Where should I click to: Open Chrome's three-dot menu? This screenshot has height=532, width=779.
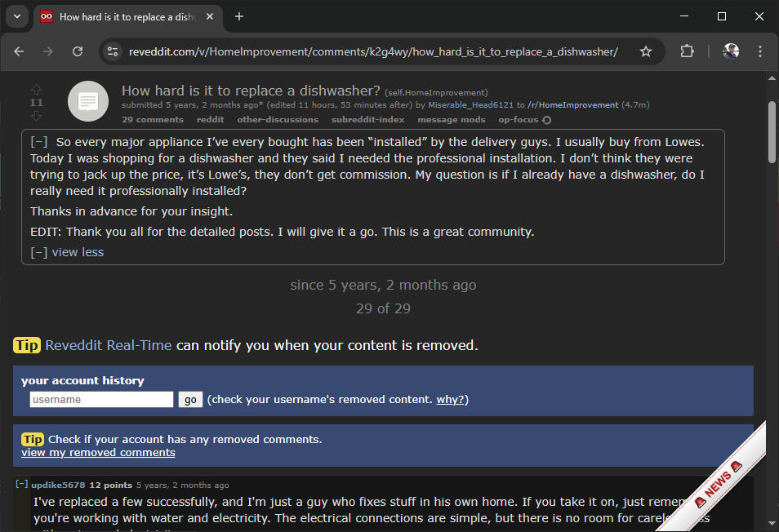[x=760, y=51]
